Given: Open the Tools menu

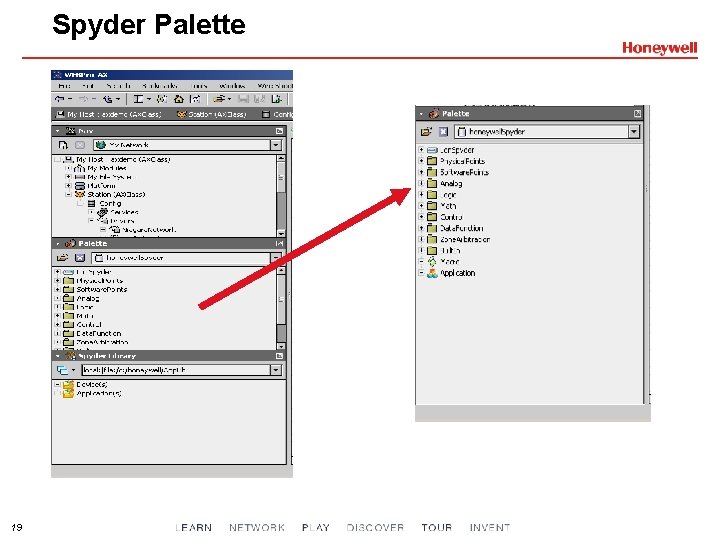Looking at the screenshot, I should [x=199, y=86].
